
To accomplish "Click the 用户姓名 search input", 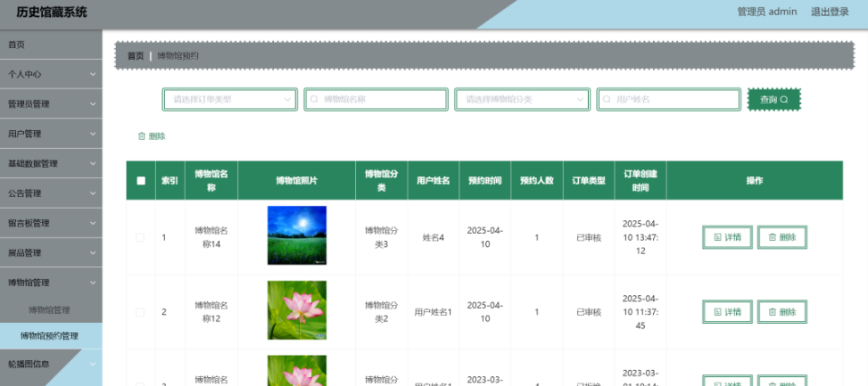I will point(668,100).
